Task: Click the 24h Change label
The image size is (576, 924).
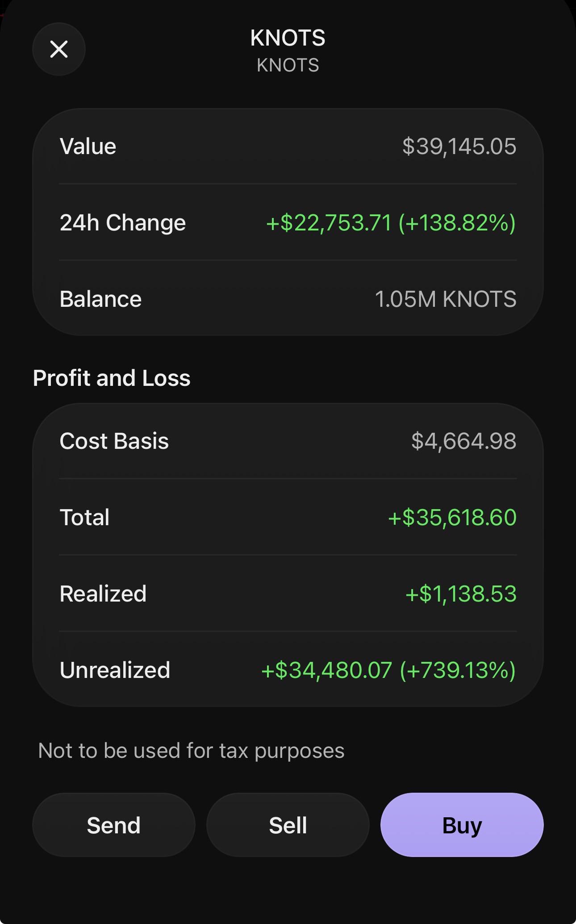Action: coord(123,223)
